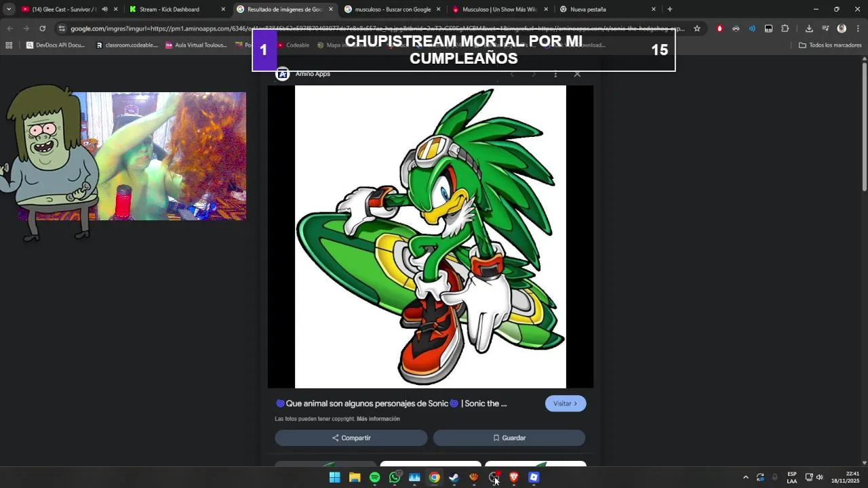This screenshot has height=488, width=868.
Task: Open the classroom.codeable... bookmark
Action: pos(126,45)
